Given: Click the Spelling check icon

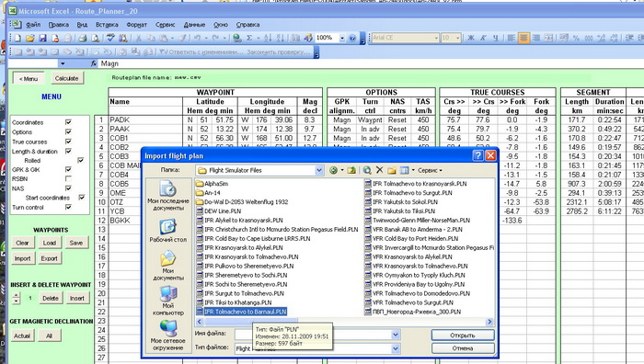Looking at the screenshot, I should tap(110, 39).
